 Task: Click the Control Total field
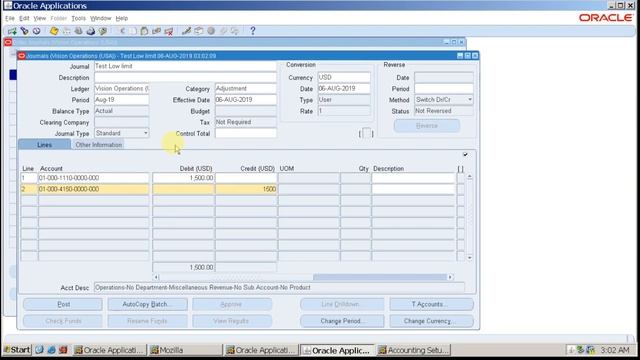pyautogui.click(x=246, y=133)
